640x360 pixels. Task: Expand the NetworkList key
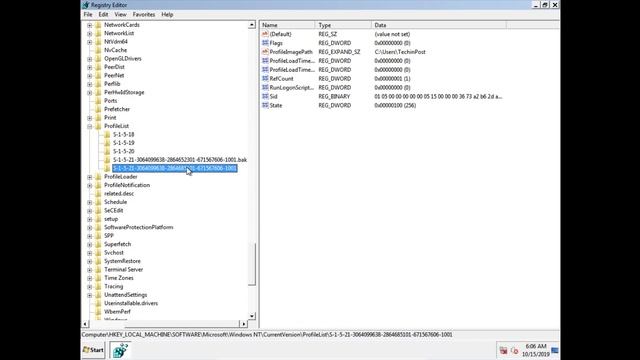89,33
